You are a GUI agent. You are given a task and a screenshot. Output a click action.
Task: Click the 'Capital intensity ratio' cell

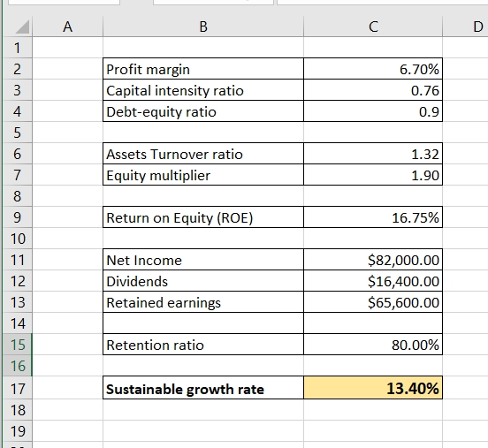pyautogui.click(x=203, y=90)
